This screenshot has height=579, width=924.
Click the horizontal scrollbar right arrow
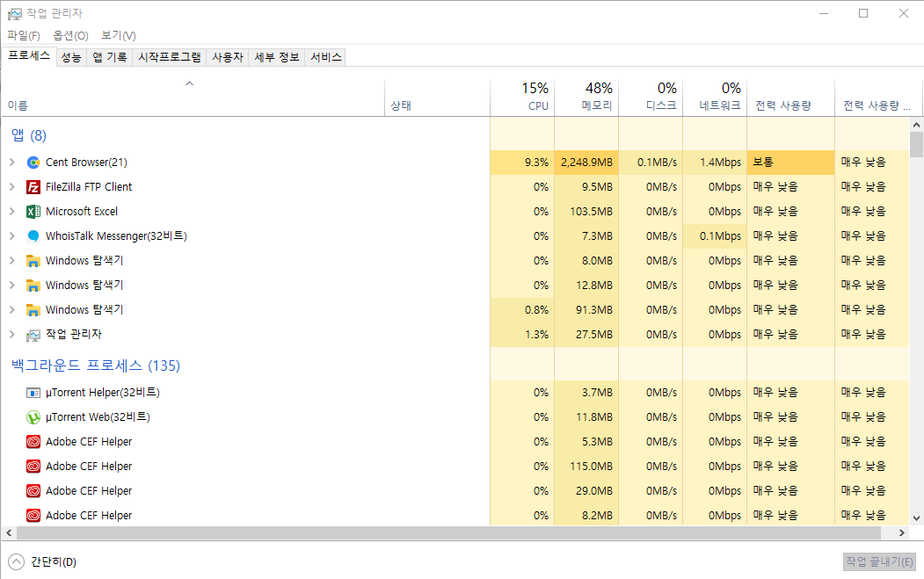point(902,532)
